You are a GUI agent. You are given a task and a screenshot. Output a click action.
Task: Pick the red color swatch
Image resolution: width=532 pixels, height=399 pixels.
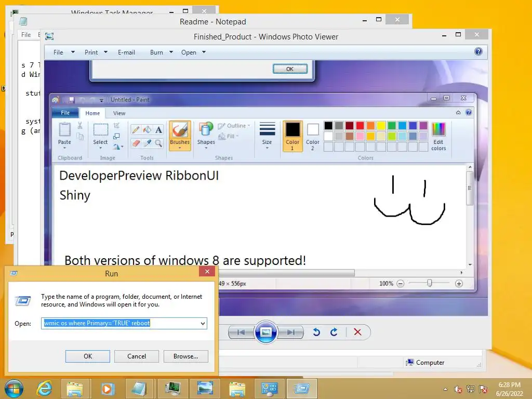360,126
